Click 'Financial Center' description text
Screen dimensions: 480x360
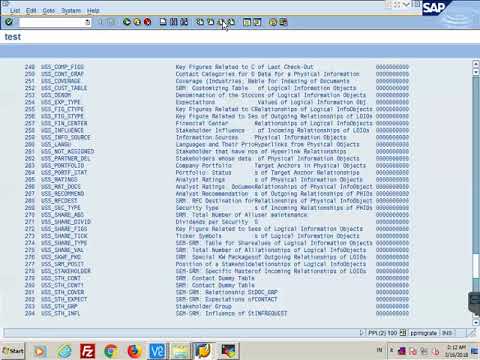[x=202, y=123]
